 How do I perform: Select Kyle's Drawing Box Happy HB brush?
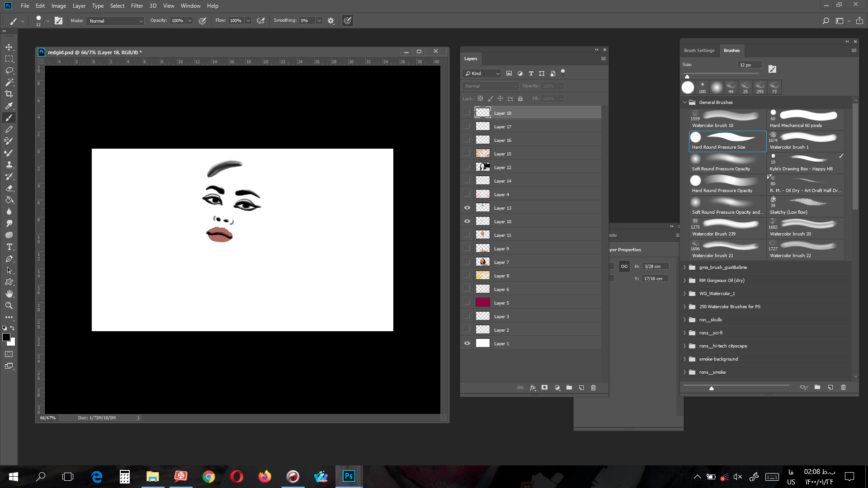pyautogui.click(x=806, y=163)
